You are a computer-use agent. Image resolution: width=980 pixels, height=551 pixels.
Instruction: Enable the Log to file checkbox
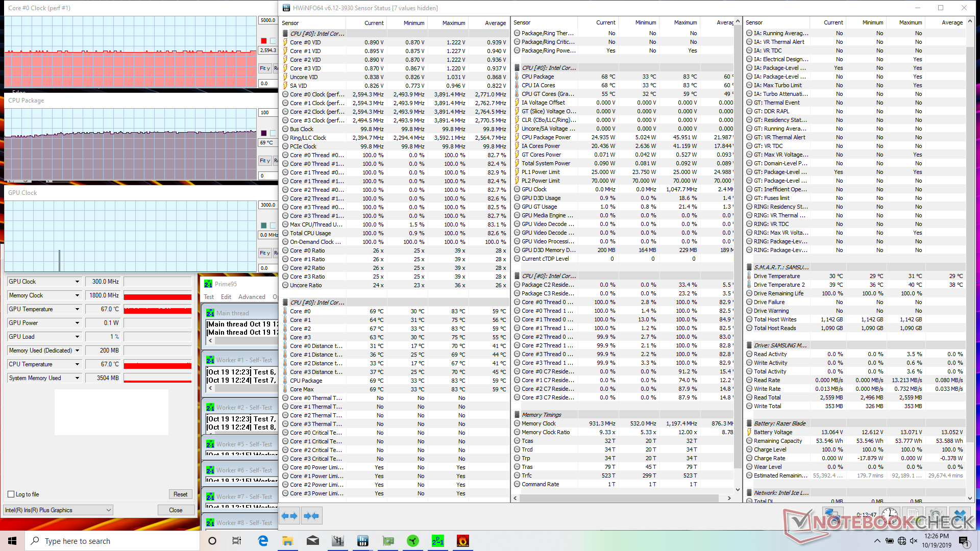point(11,494)
